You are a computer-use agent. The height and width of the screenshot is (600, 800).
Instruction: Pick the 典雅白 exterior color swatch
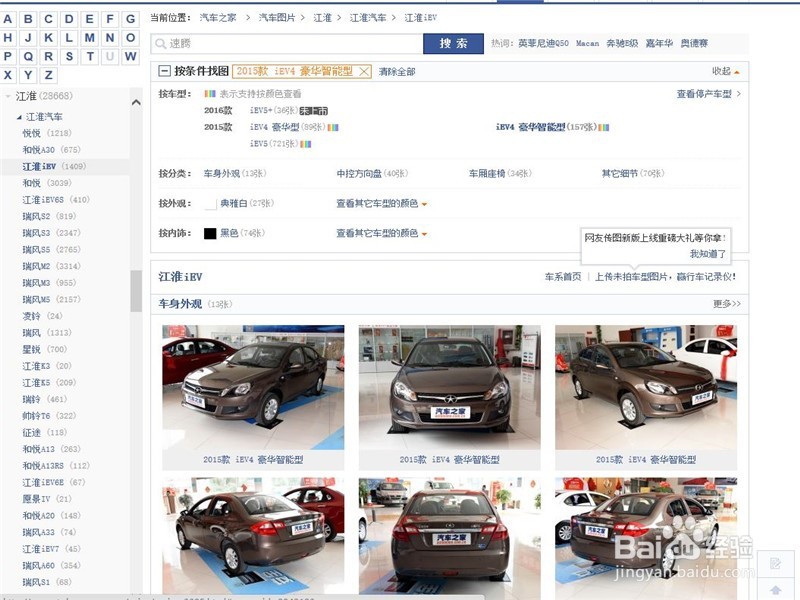[x=210, y=204]
